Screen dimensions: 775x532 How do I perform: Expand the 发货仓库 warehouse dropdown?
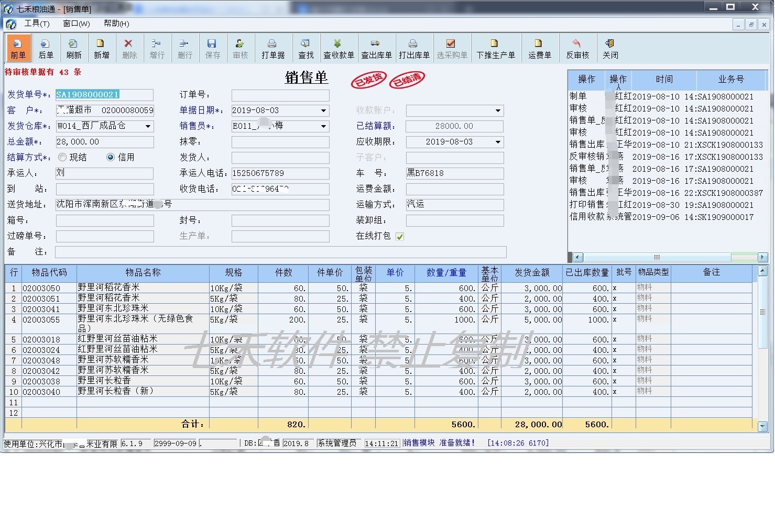point(148,126)
